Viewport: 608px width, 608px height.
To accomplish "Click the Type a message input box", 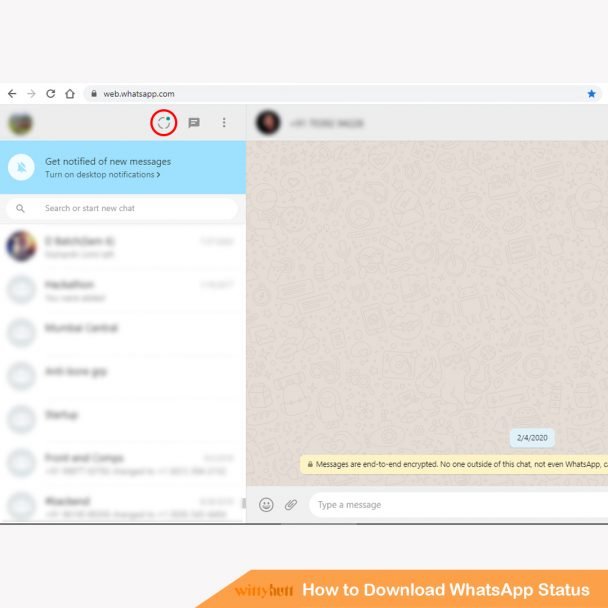I will pos(450,505).
